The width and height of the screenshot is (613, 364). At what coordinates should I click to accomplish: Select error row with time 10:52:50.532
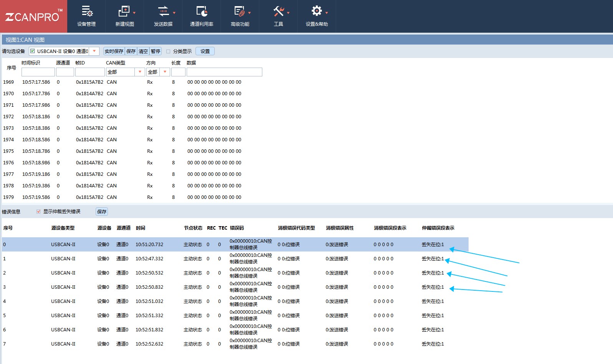pos(235,273)
